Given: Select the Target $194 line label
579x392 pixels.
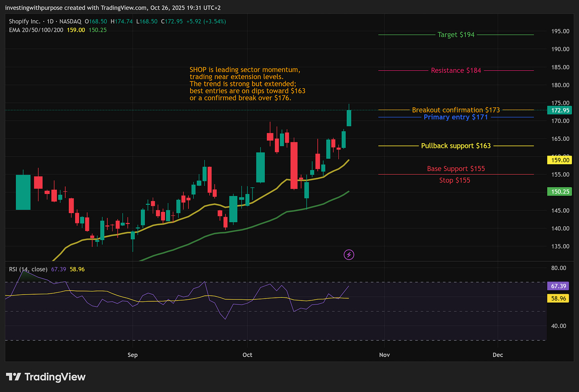Looking at the screenshot, I should tap(456, 35).
